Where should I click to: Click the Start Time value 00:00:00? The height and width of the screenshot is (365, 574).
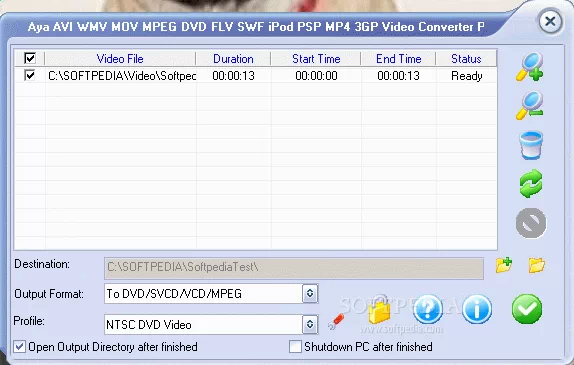tap(316, 76)
